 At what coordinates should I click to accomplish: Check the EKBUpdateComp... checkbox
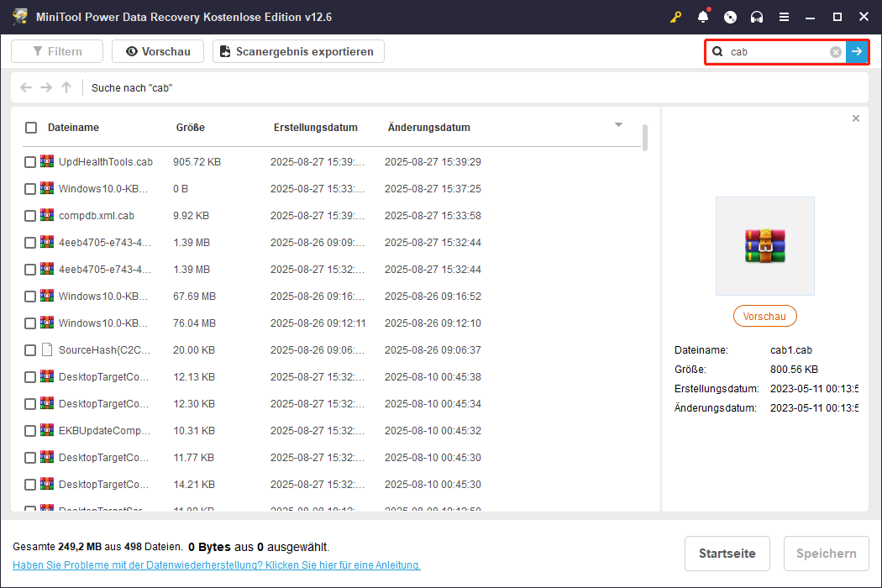[x=30, y=431]
